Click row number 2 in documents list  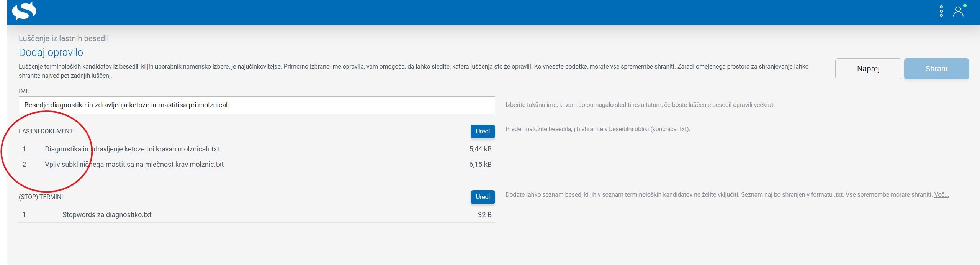[x=24, y=165]
